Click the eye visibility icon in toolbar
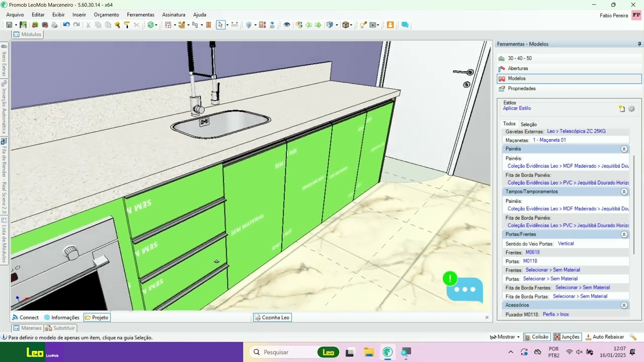 [x=287, y=25]
